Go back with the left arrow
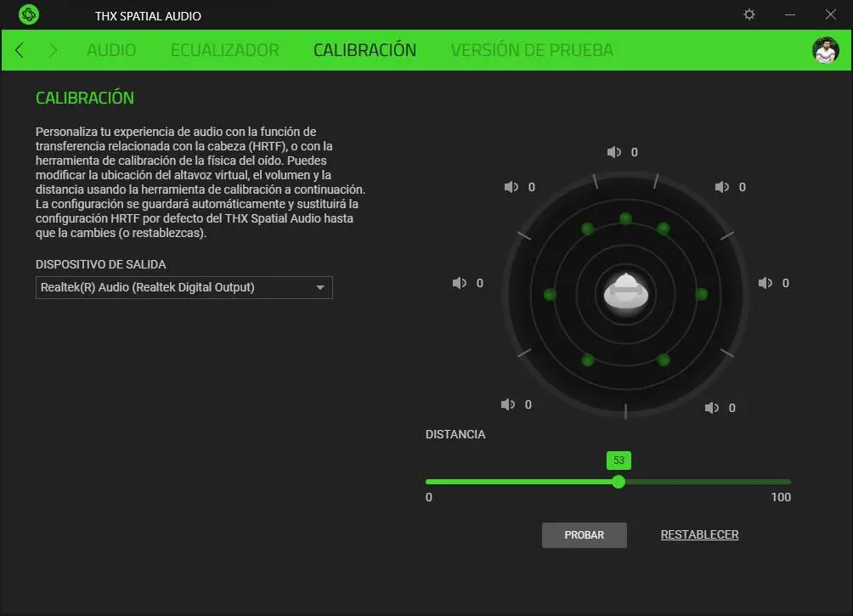 click(20, 50)
